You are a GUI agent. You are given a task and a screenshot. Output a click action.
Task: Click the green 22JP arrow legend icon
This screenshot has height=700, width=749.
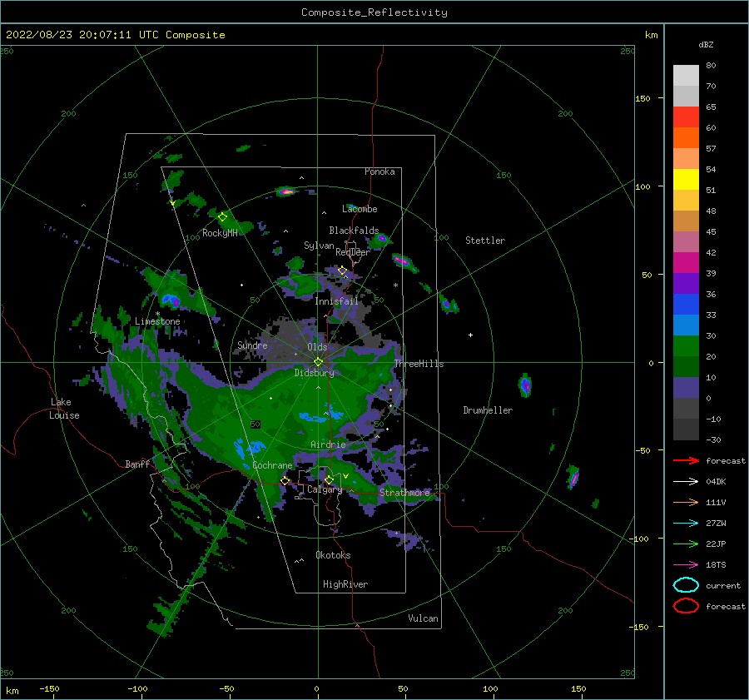[x=686, y=544]
